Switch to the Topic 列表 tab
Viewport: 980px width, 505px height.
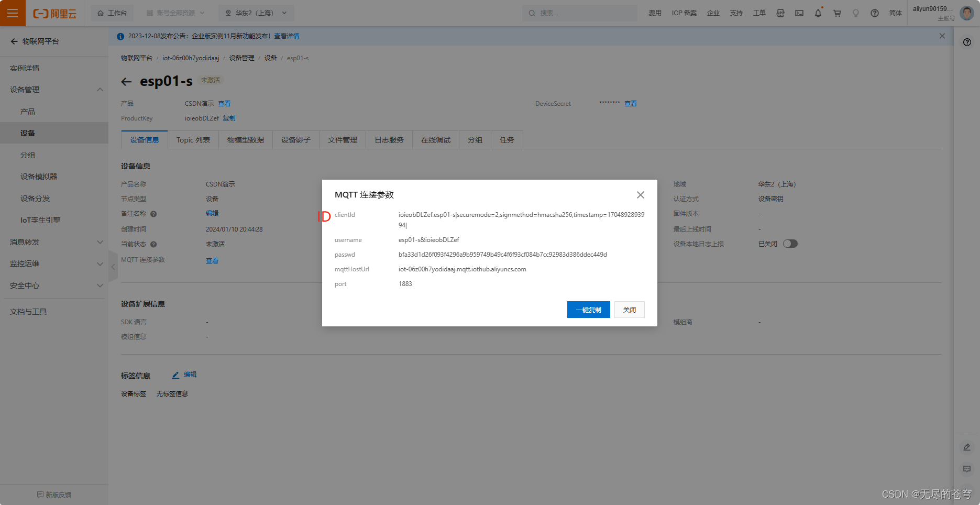[x=193, y=140]
